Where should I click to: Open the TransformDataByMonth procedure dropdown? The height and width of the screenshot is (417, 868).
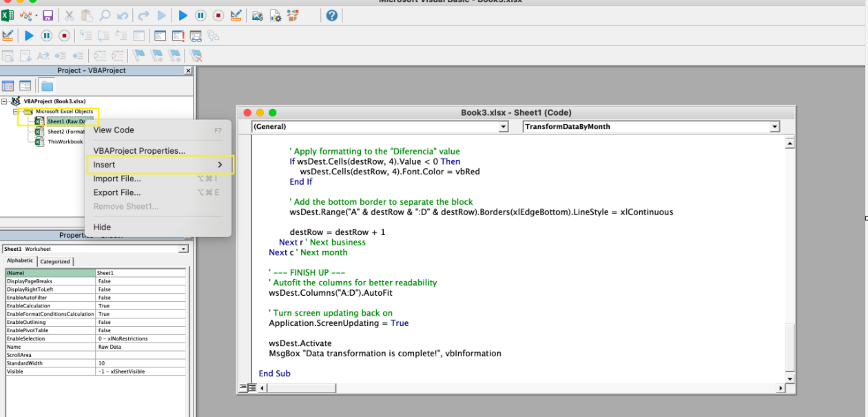[x=651, y=127]
